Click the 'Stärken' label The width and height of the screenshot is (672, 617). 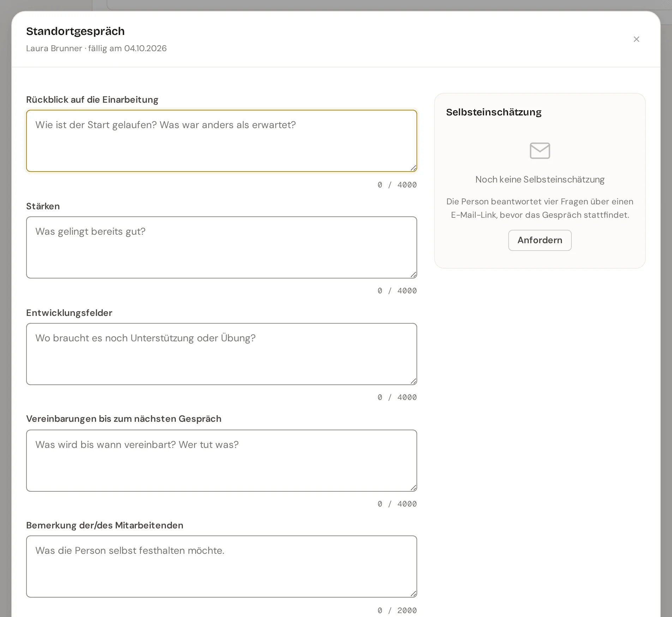[43, 206]
